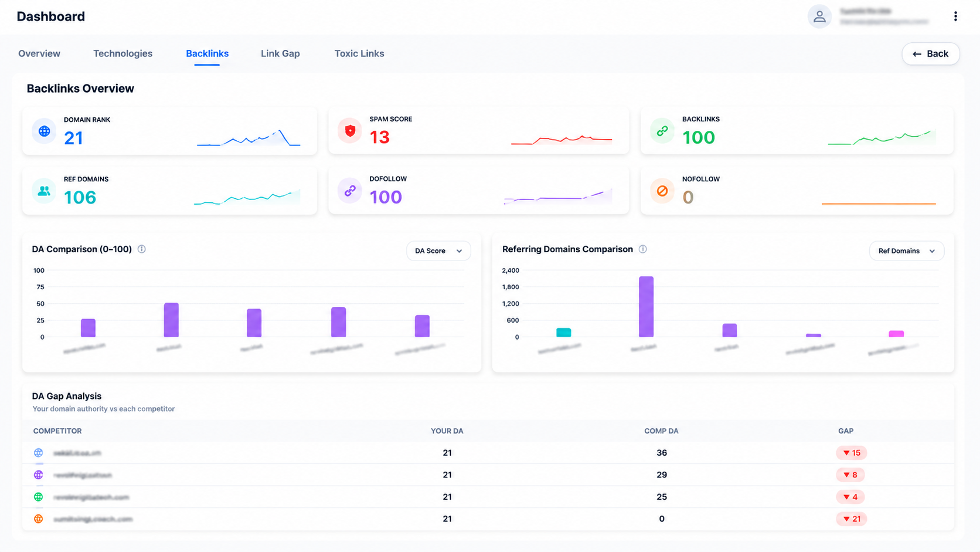This screenshot has height=552, width=980.
Task: Click the blue globe competitor icon
Action: (x=39, y=453)
